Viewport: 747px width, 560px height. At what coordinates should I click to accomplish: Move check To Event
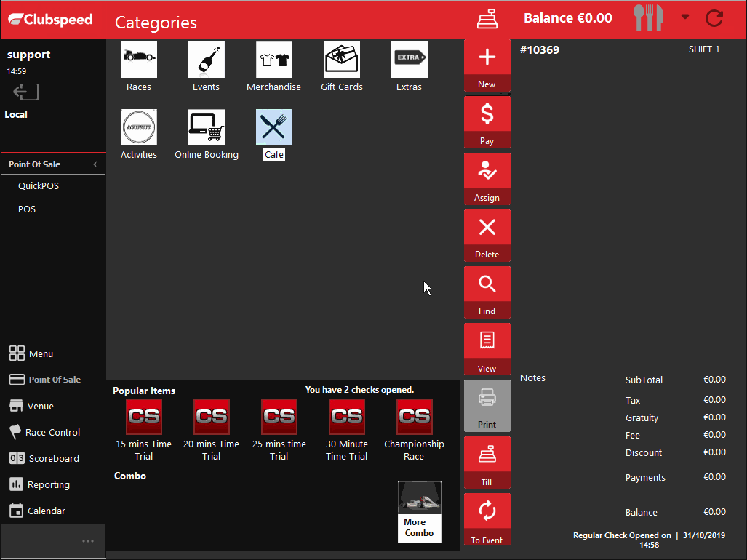(487, 519)
